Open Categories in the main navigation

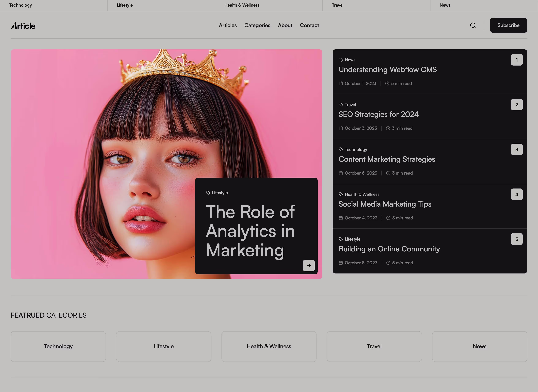(257, 25)
